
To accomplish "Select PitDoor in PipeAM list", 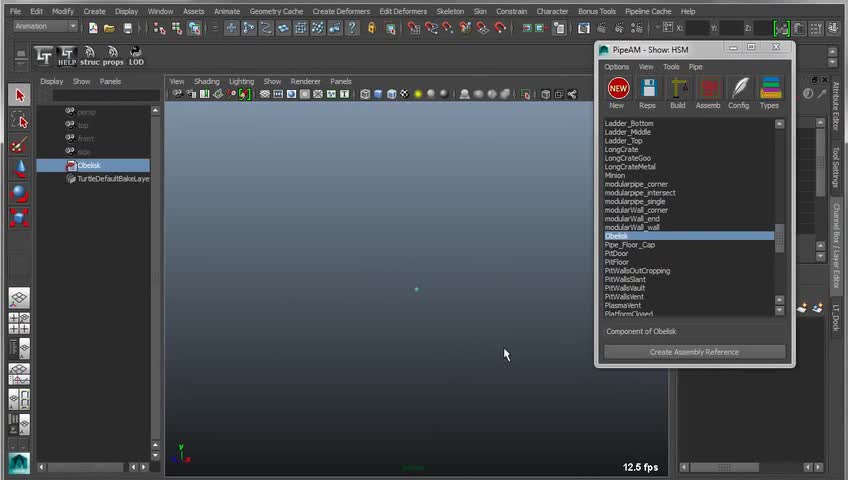I will (x=616, y=253).
